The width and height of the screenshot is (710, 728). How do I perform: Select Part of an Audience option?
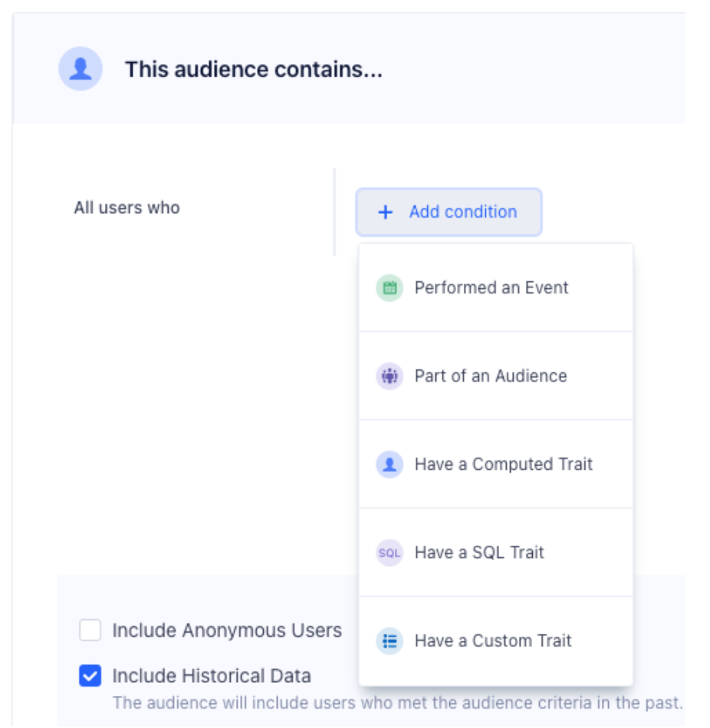click(x=496, y=376)
